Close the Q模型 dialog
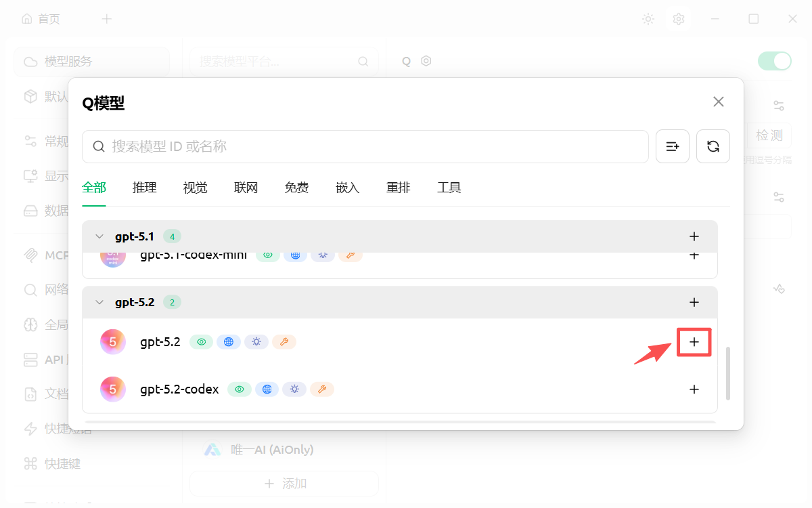Screen dimensions: 812x508 pyautogui.click(x=719, y=102)
